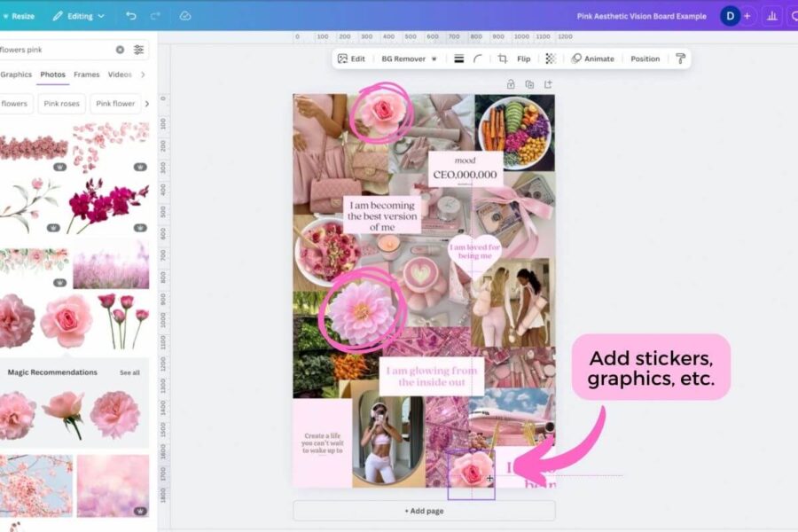Click the Undo arrow
Viewport: 798px width, 532px height.
[131, 15]
